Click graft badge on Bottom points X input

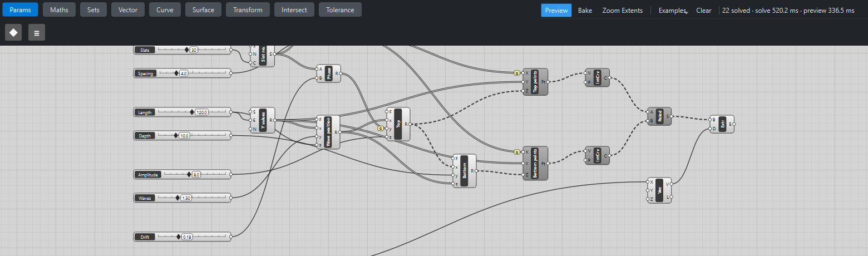click(517, 152)
